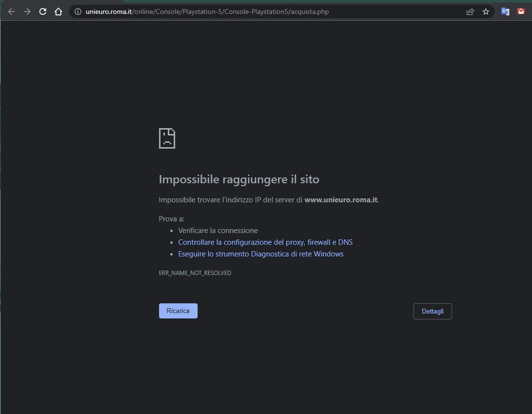Screen dimensions: 532x414
Task: Reload the page with the toolbar refresh icon
Action: pyautogui.click(x=43, y=12)
